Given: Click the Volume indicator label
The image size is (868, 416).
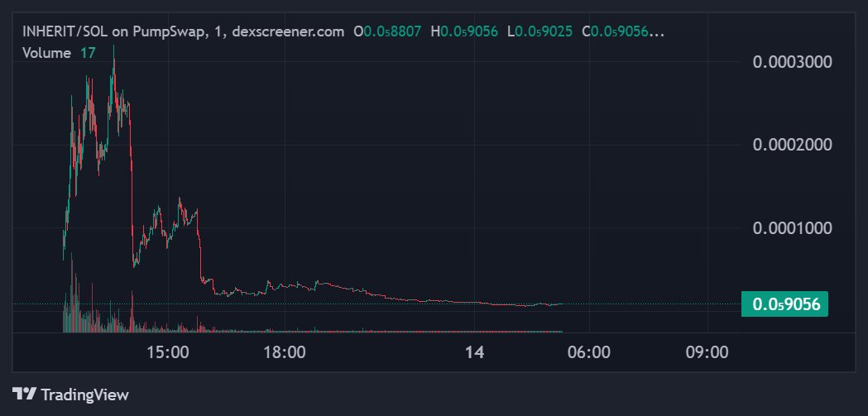Looking at the screenshot, I should 46,53.
